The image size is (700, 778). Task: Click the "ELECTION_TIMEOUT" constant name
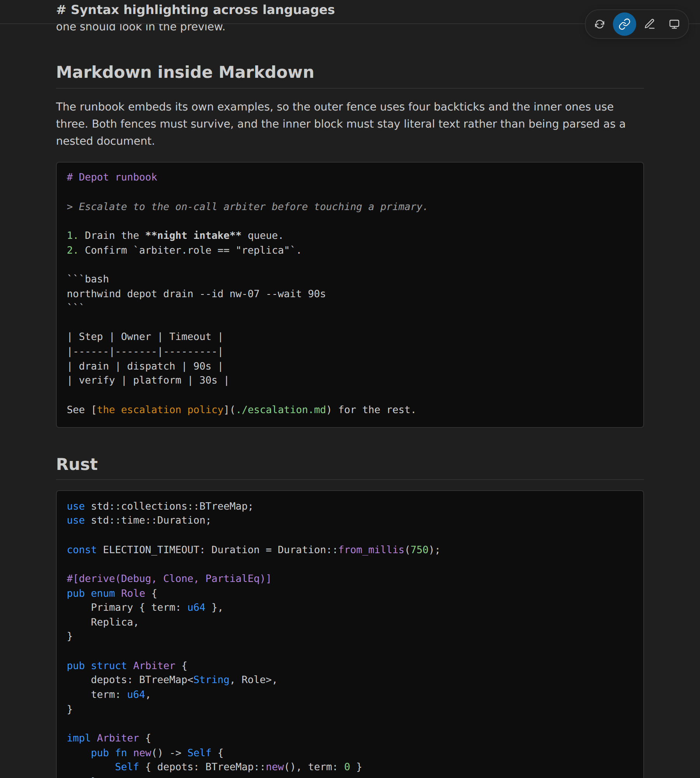[151, 550]
